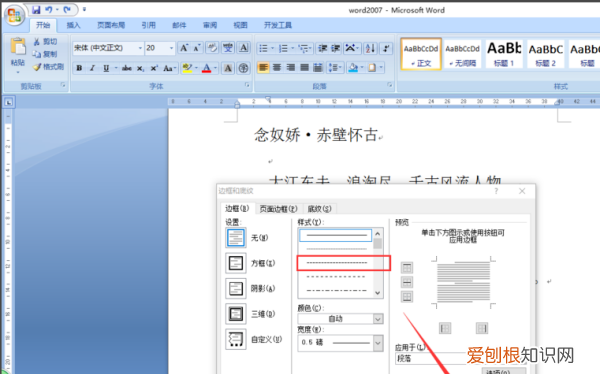Screen dimensions: 600x374
Task: Open line spacing dropdown
Action: pos(335,68)
